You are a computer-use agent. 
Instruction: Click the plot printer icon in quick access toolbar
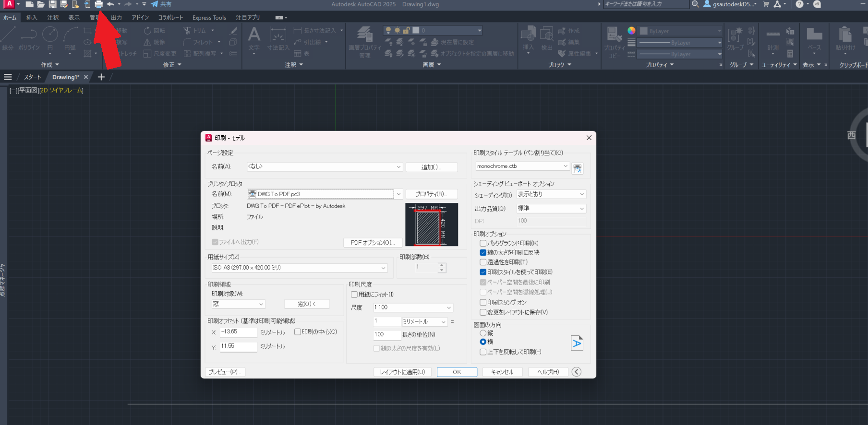point(98,4)
